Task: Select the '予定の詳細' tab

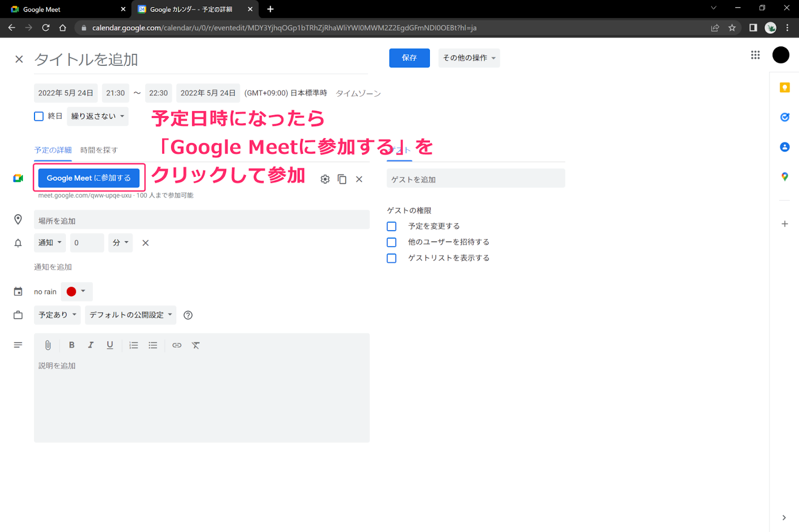Action: pyautogui.click(x=53, y=150)
